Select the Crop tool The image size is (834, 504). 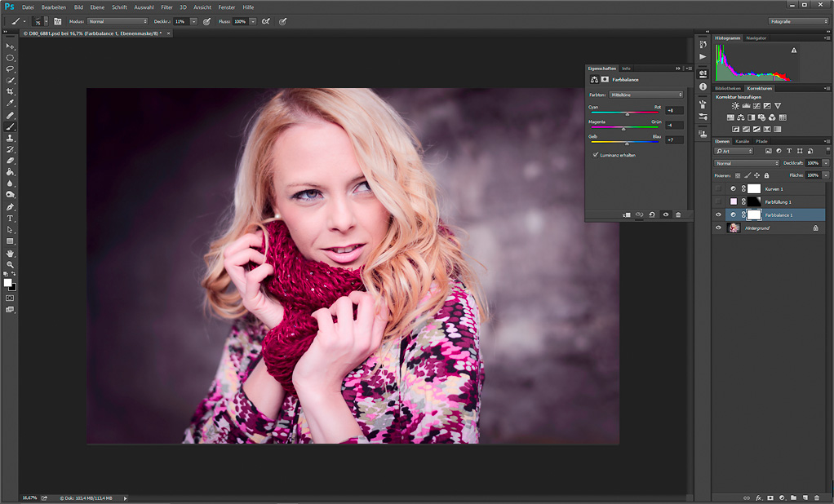10,92
